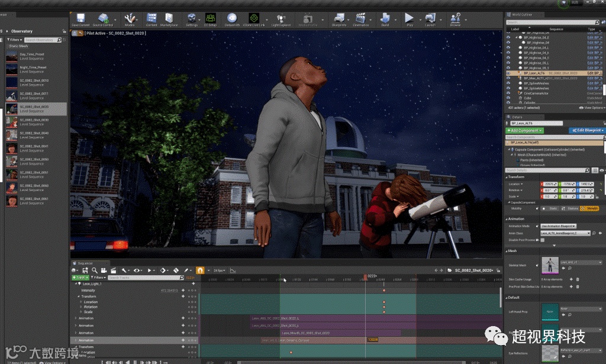Click the Edit BP link for BP_Leon_ALT6

click(594, 73)
